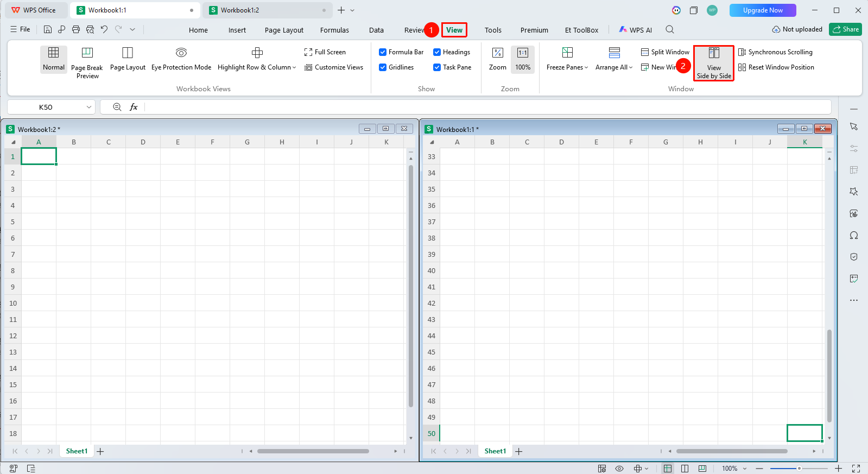This screenshot has height=474, width=868.
Task: Open the ribbon search magnifier
Action: click(670, 29)
